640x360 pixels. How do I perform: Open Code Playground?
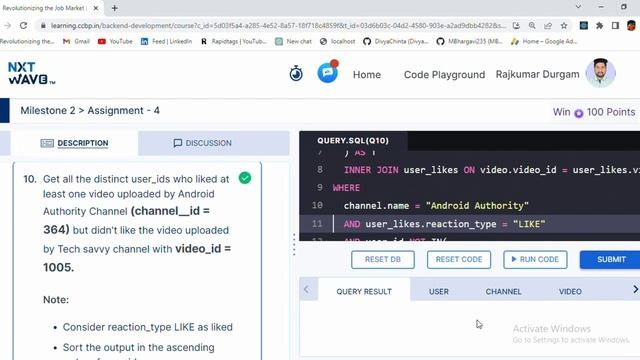[444, 75]
